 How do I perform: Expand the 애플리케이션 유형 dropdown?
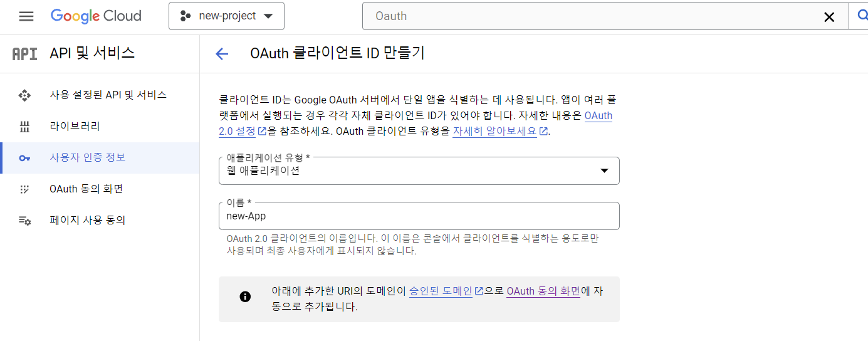pyautogui.click(x=419, y=170)
